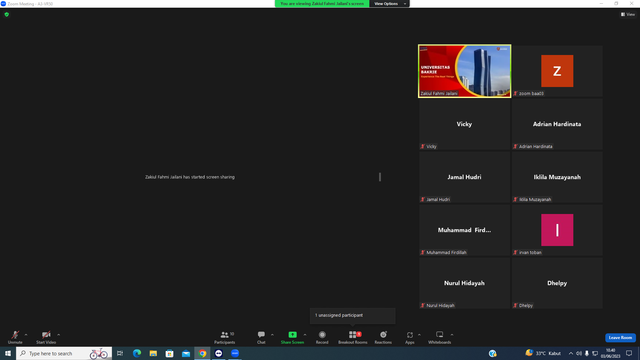640x360 pixels.
Task: Open the Participants panel
Action: [224, 337]
